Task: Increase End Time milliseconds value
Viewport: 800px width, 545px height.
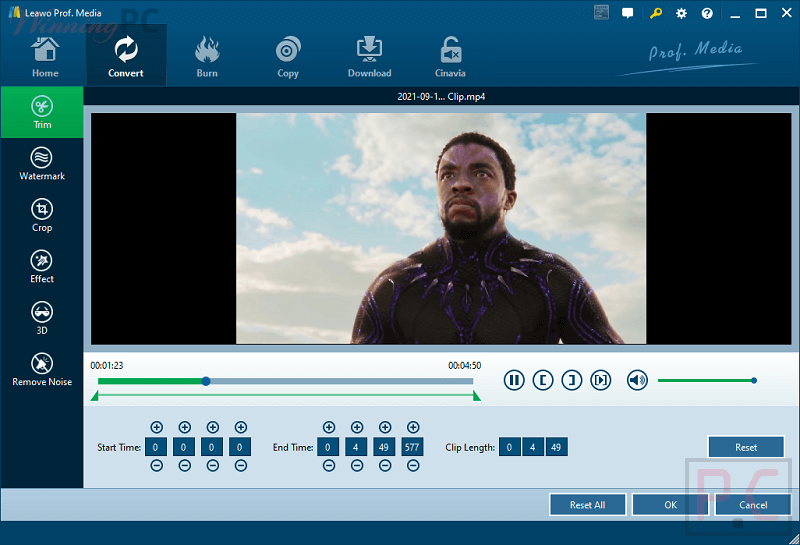Action: click(x=413, y=427)
